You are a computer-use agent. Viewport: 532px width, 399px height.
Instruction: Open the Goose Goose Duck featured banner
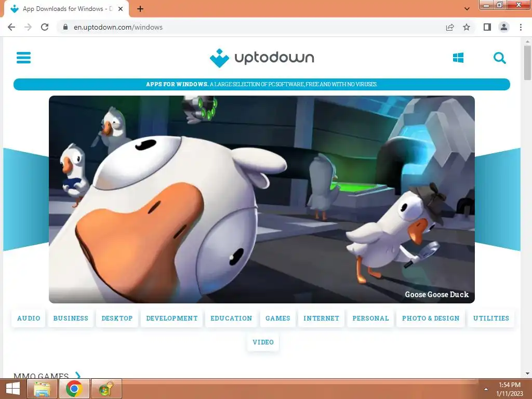(x=262, y=199)
